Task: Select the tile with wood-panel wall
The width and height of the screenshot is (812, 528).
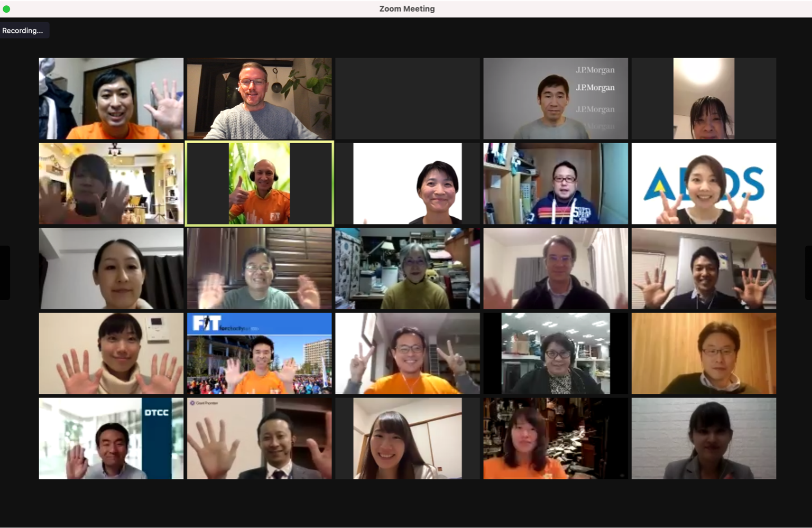Action: tap(704, 354)
